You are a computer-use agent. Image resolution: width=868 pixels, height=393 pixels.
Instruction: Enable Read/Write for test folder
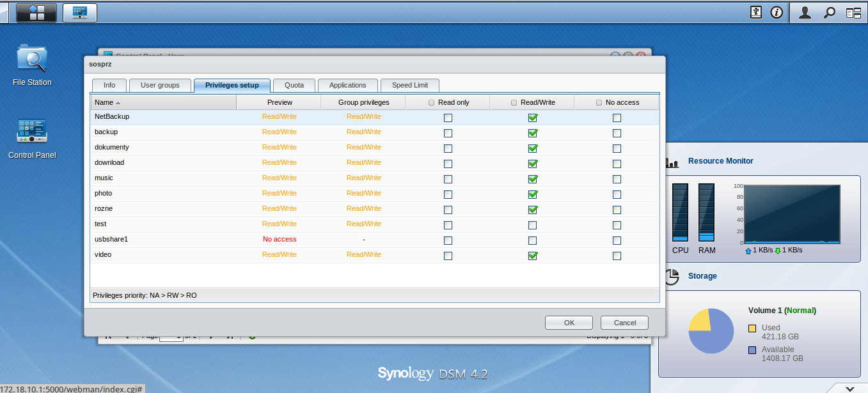[532, 225]
